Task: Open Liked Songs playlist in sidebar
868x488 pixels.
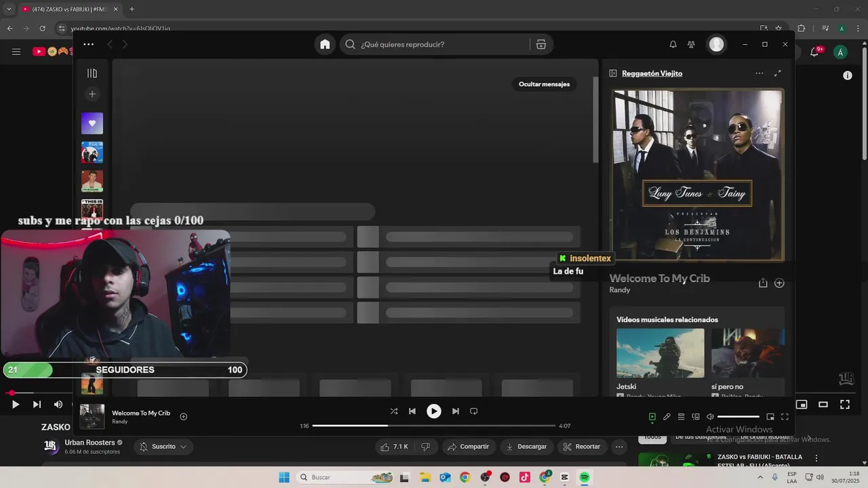Action: tap(92, 123)
